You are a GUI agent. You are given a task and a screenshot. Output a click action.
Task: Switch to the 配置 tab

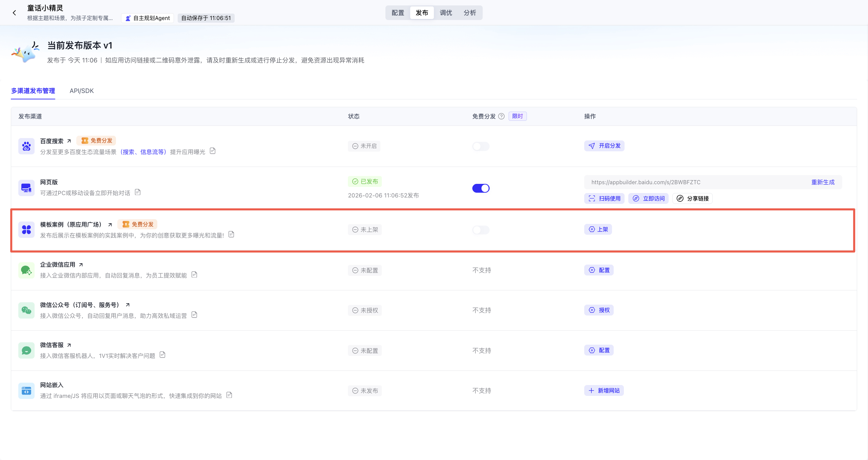point(398,13)
